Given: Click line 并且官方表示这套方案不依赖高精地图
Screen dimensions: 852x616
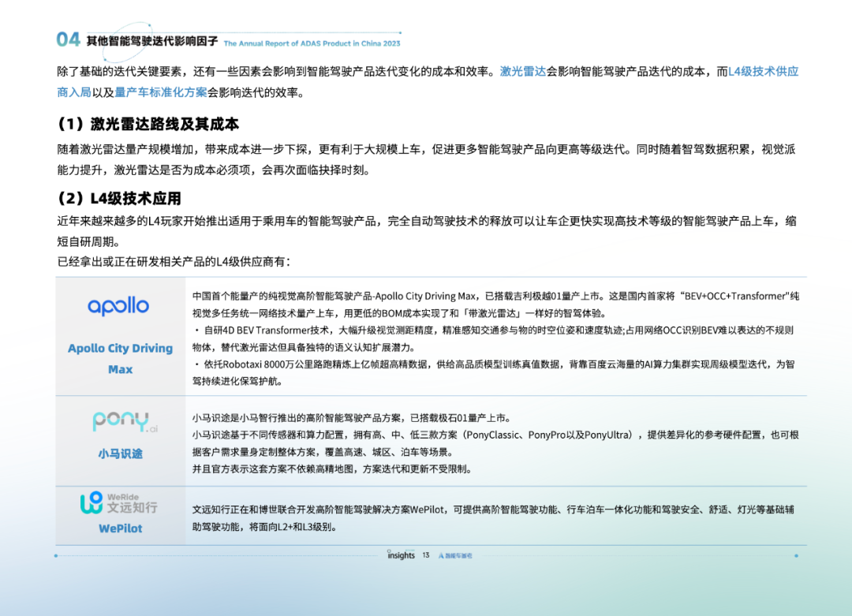Looking at the screenshot, I should [x=331, y=469].
